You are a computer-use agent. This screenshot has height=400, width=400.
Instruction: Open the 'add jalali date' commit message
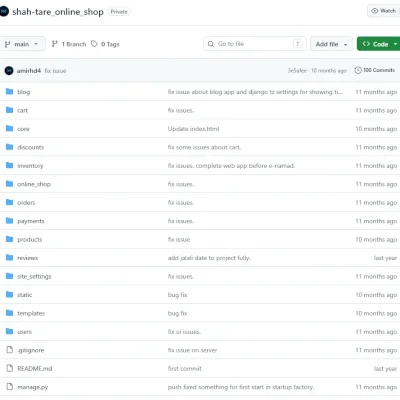click(x=209, y=258)
